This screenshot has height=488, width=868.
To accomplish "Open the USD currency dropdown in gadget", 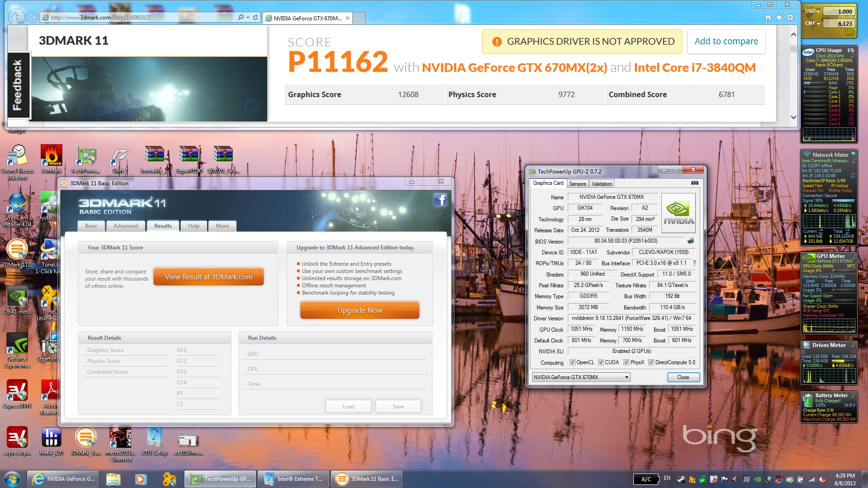I will [x=818, y=11].
